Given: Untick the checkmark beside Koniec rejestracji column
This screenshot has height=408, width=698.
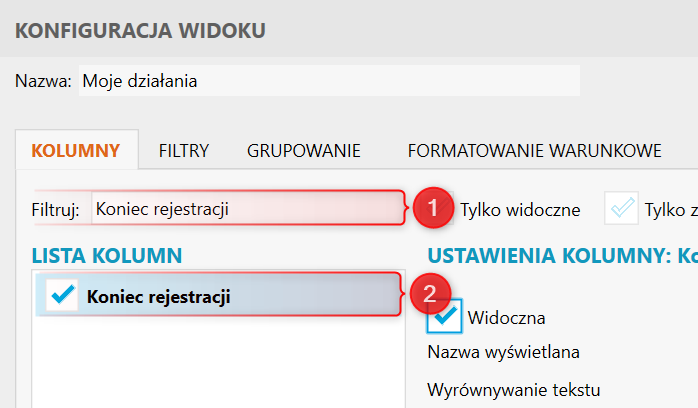Looking at the screenshot, I should (62, 295).
